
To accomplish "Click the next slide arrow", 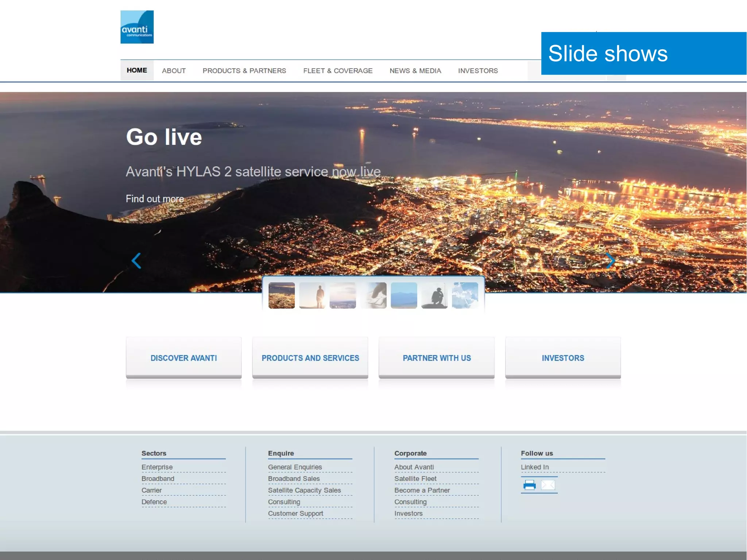I will point(610,260).
